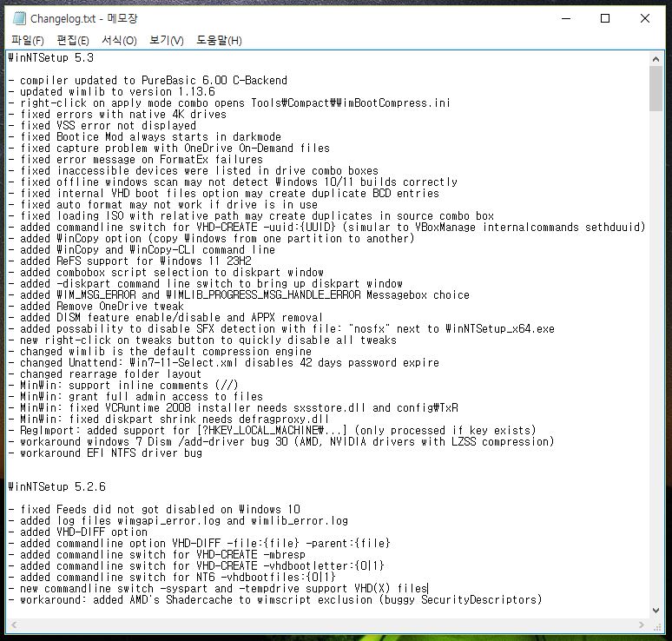Click line 'added Remove OneDrive tweak'
Viewport: 672px width, 641px height.
pos(96,306)
